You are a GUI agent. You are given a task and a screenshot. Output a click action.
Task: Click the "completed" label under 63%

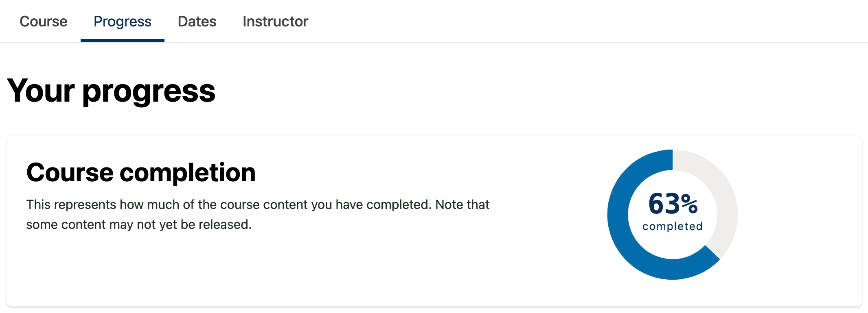[x=673, y=226]
